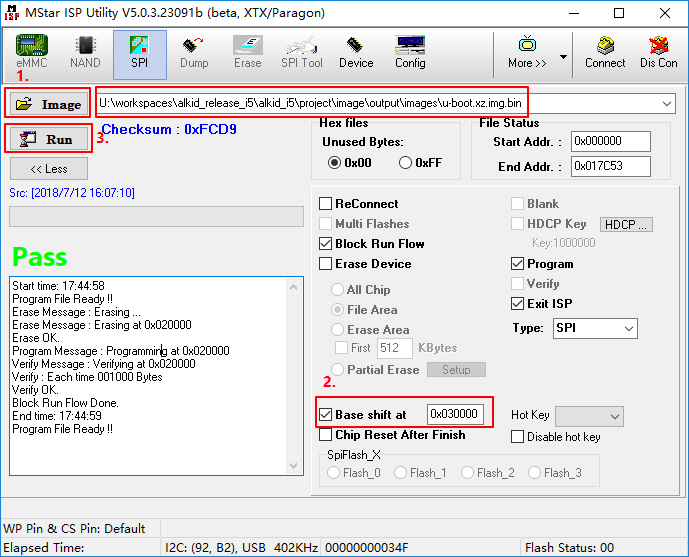The width and height of the screenshot is (689, 557).
Task: Switch to the SPI tab
Action: click(139, 52)
